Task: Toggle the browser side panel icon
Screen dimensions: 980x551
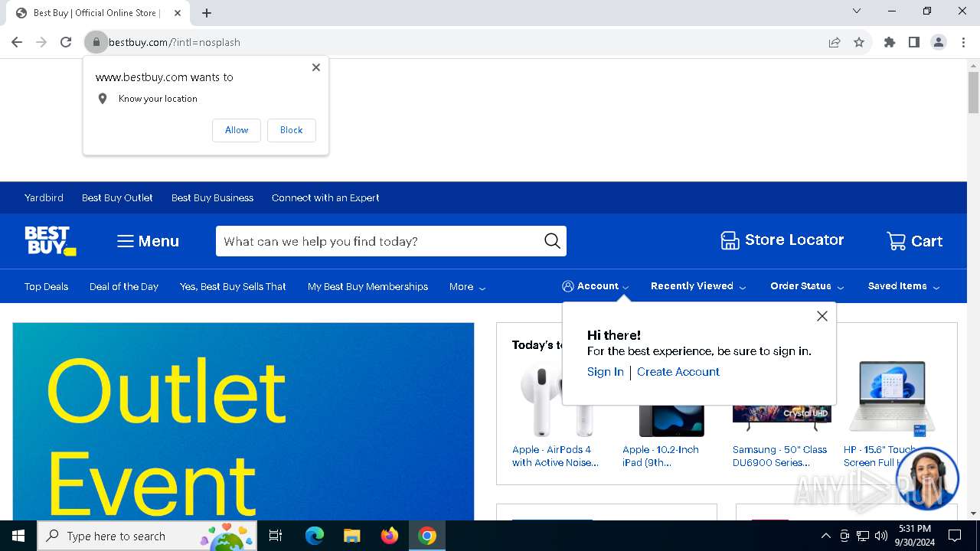Action: pyautogui.click(x=914, y=42)
